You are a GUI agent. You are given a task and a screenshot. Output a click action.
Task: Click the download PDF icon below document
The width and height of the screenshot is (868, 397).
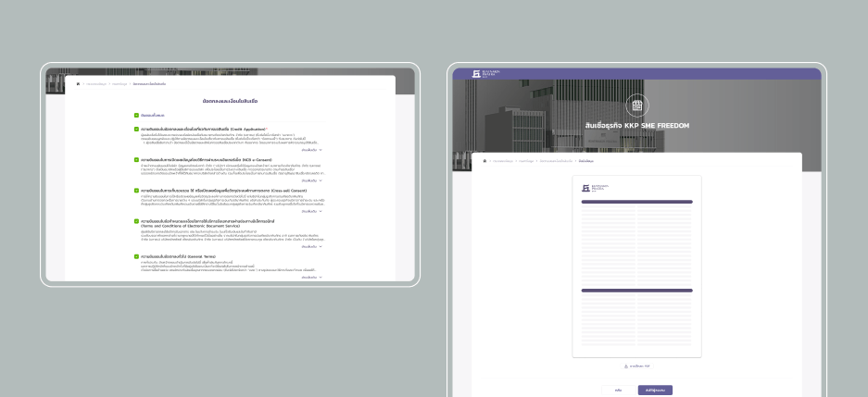(x=627, y=366)
